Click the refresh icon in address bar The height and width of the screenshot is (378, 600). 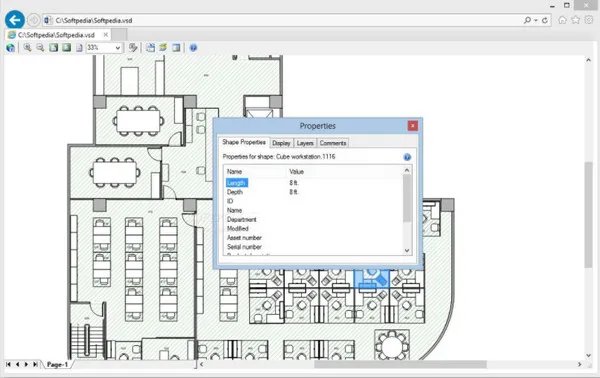[x=545, y=20]
